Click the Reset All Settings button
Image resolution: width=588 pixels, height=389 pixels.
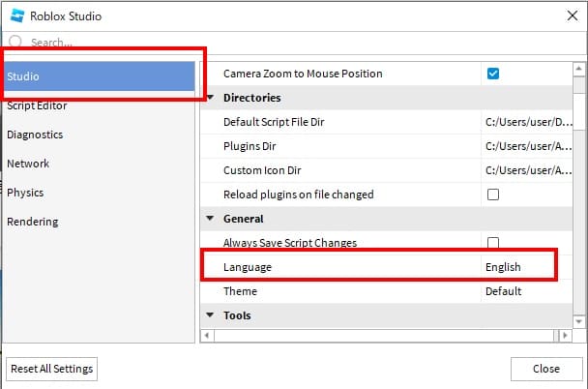point(52,369)
